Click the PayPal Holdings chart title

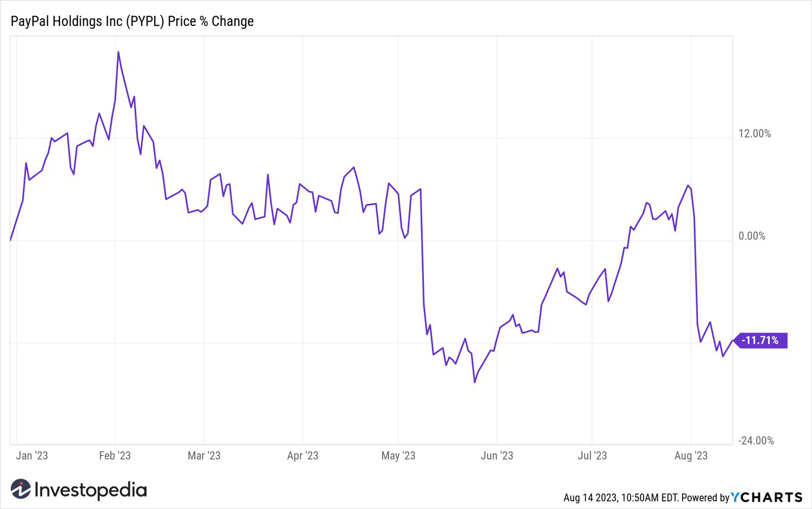[x=132, y=21]
